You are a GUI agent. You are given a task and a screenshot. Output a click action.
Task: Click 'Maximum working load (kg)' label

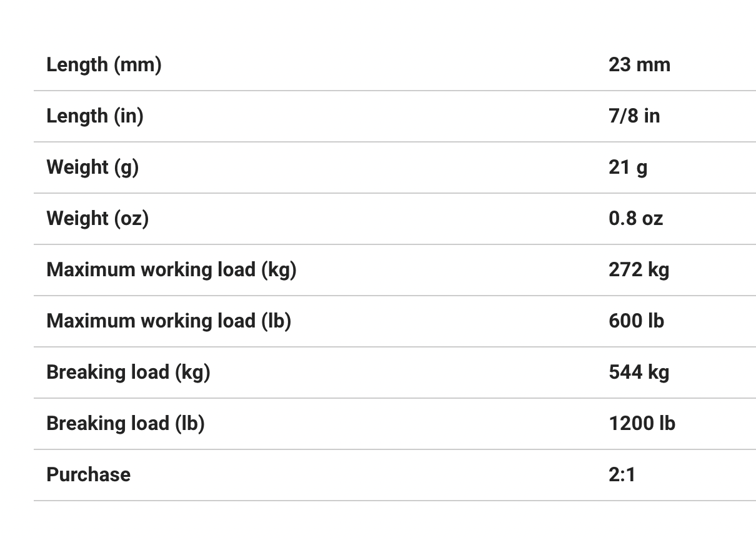[x=171, y=269]
